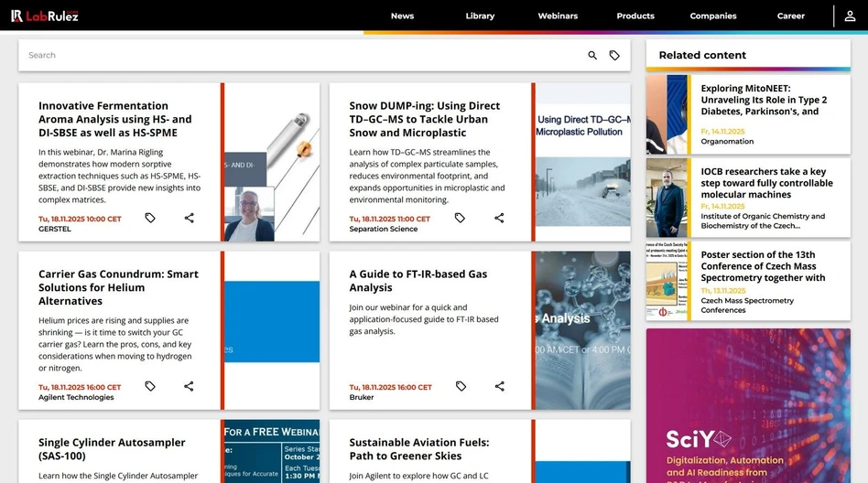This screenshot has height=483, width=868.
Task: Click Institute of Organic Chemistry and Biochemistry label
Action: pos(763,220)
